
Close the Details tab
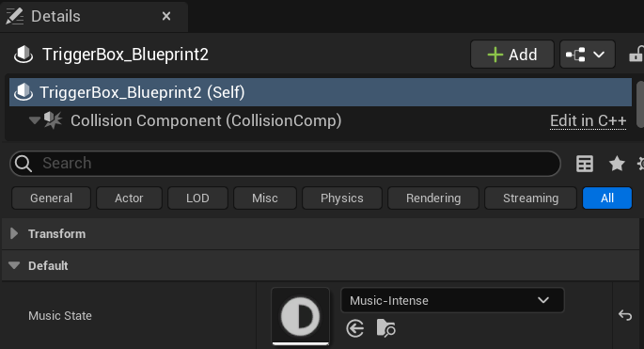166,16
